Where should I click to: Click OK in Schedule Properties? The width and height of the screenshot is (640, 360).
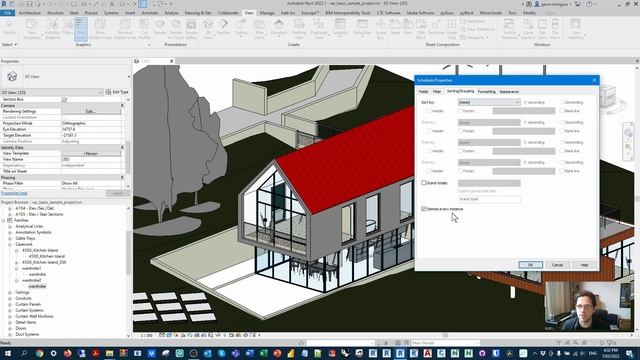531,265
